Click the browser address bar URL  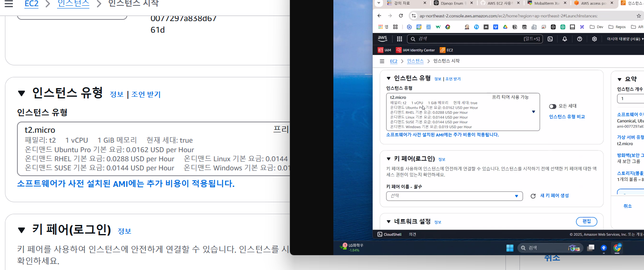pyautogui.click(x=509, y=16)
